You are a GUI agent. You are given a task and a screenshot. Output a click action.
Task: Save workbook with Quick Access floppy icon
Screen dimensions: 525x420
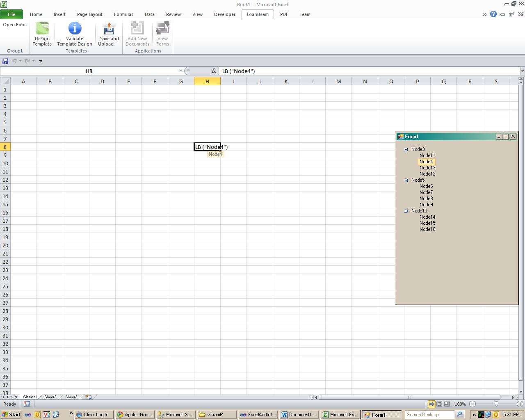(5, 61)
